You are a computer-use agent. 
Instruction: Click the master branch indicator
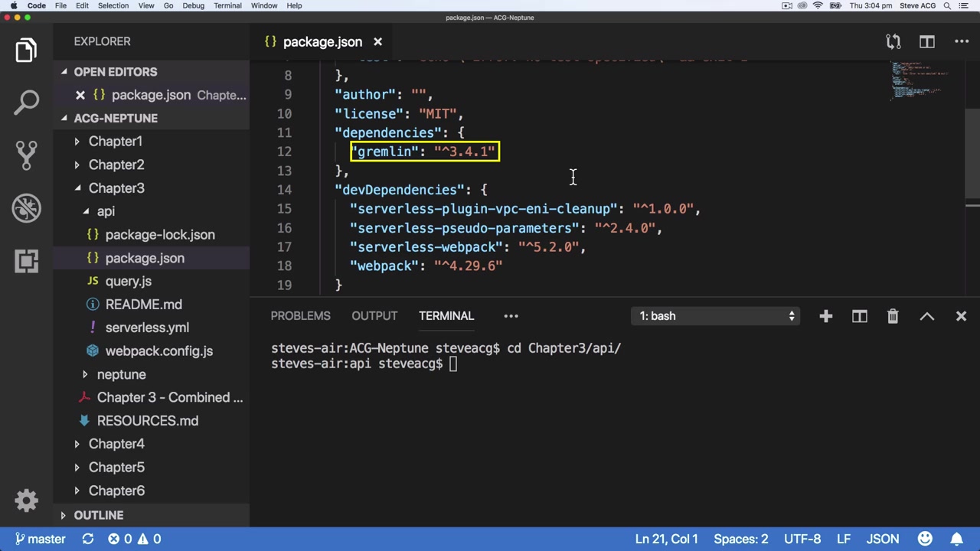[41, 539]
